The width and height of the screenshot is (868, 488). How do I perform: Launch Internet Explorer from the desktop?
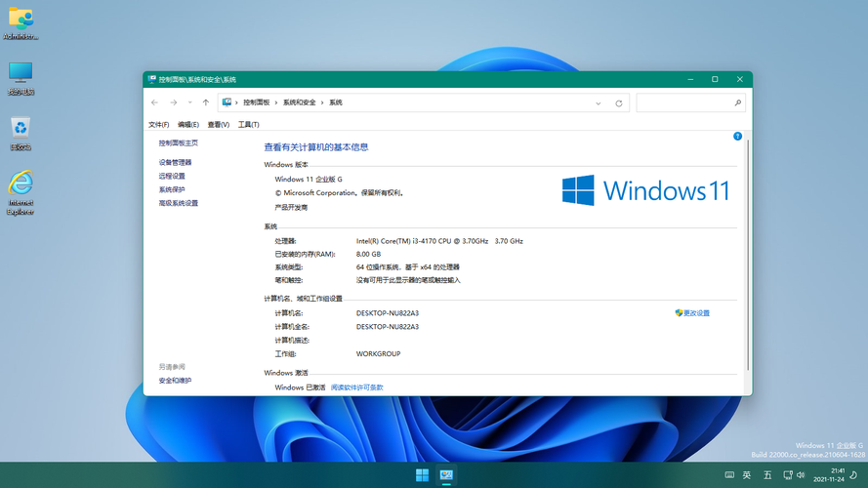[x=21, y=192]
